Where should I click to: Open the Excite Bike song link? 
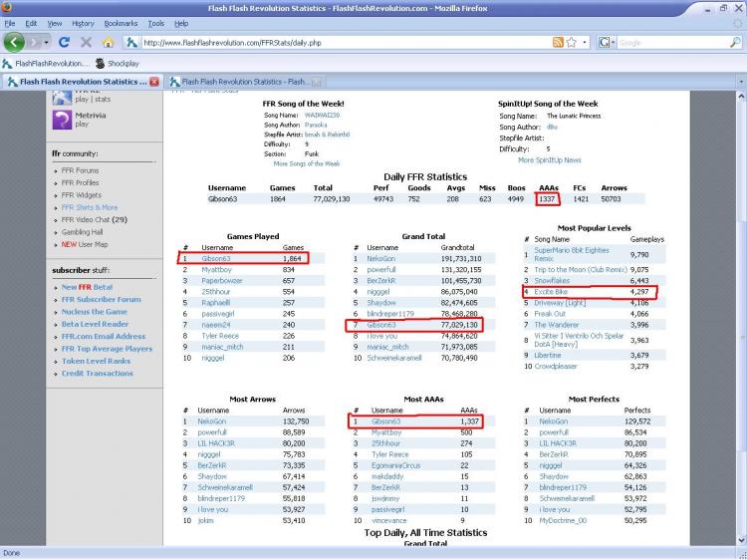click(551, 292)
